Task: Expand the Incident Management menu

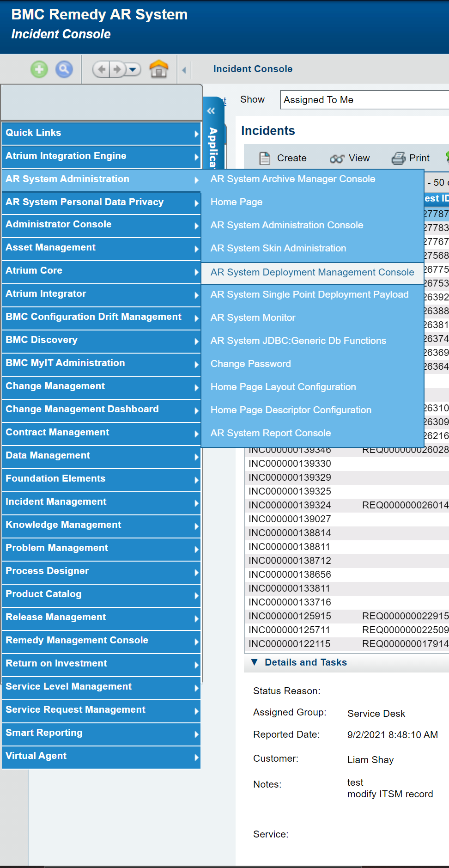Action: 101,502
